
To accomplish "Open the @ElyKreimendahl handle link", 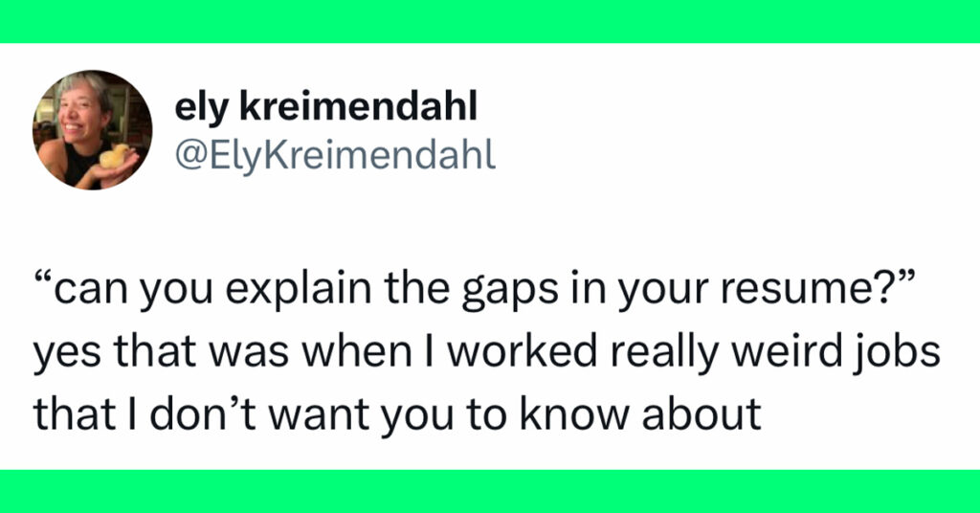I will [x=335, y=155].
